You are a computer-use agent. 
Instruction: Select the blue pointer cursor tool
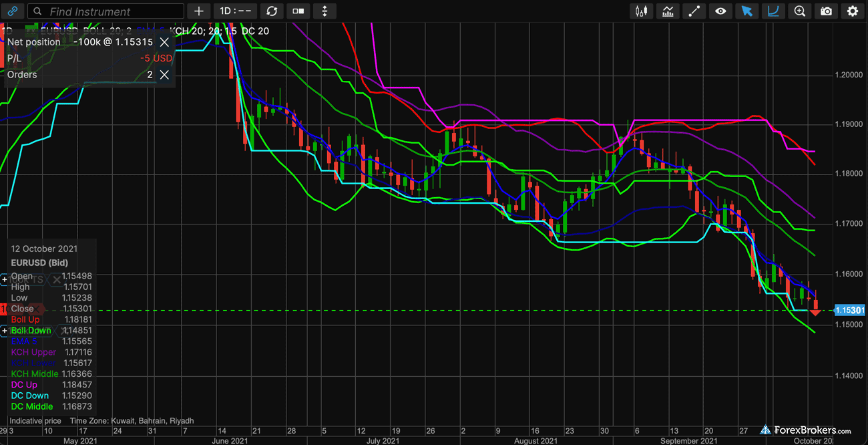coord(747,11)
